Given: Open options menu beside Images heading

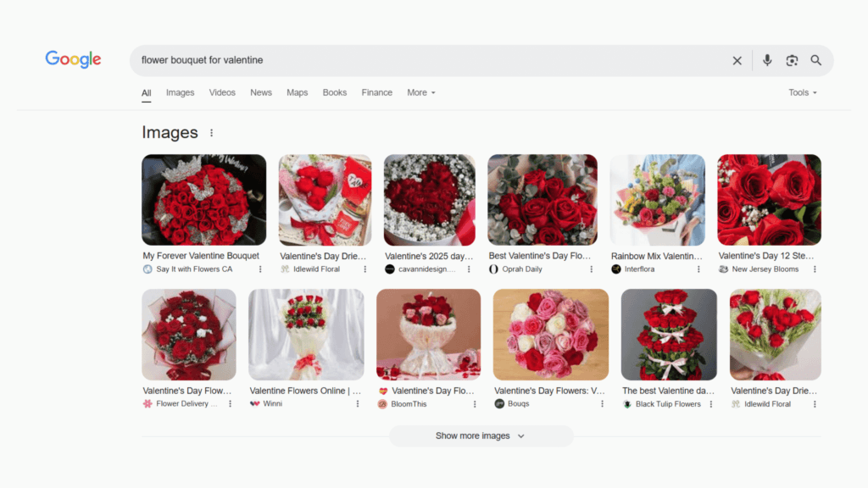Looking at the screenshot, I should 211,133.
